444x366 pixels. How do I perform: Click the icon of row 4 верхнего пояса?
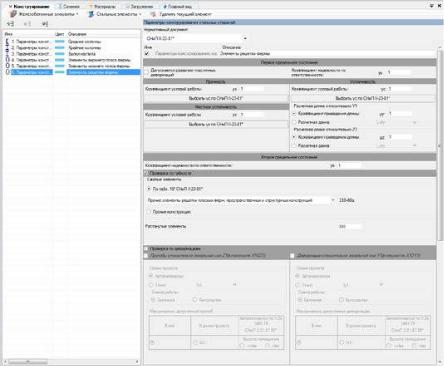point(7,60)
